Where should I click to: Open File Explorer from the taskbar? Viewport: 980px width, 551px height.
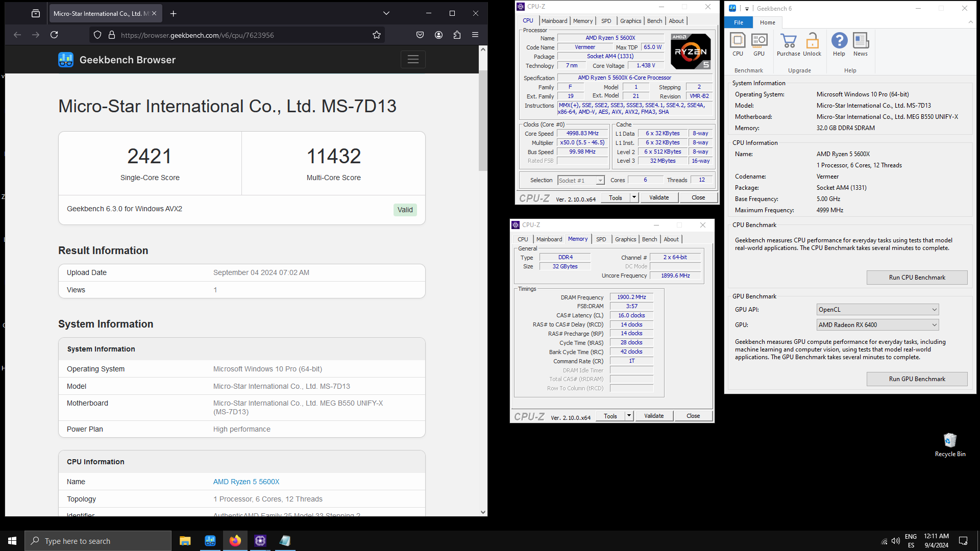coord(185,541)
